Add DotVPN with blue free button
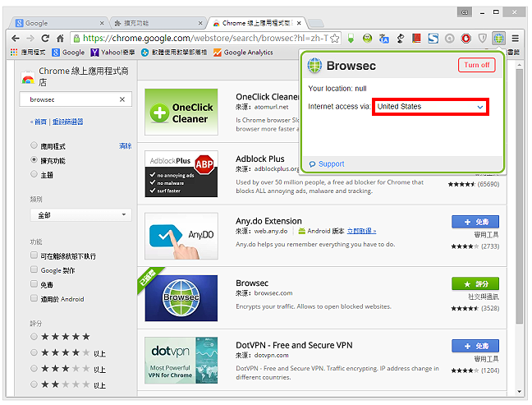Viewport: 532px width, 405px height. (475, 346)
